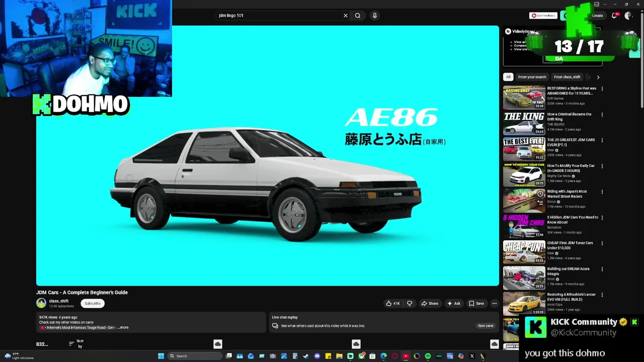Subscribe to class_shift channel
Screen dimensions: 644x362
(x=93, y=303)
